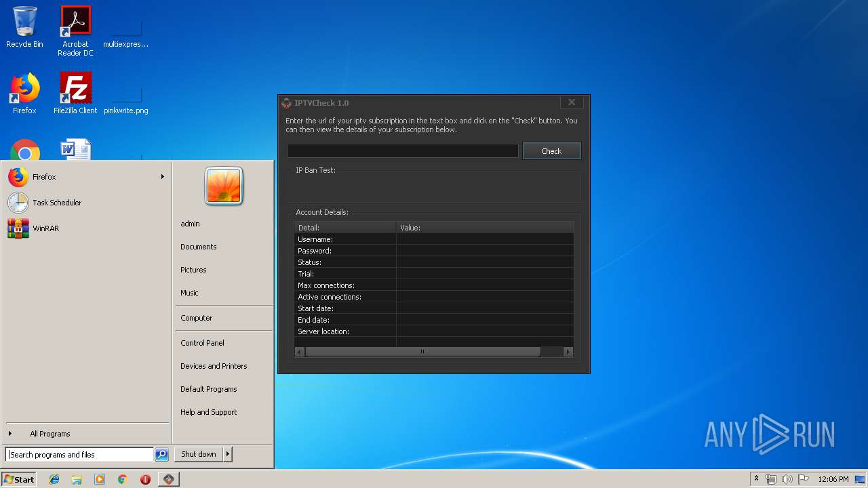
Task: Show hidden tray icons arrow
Action: (x=756, y=479)
